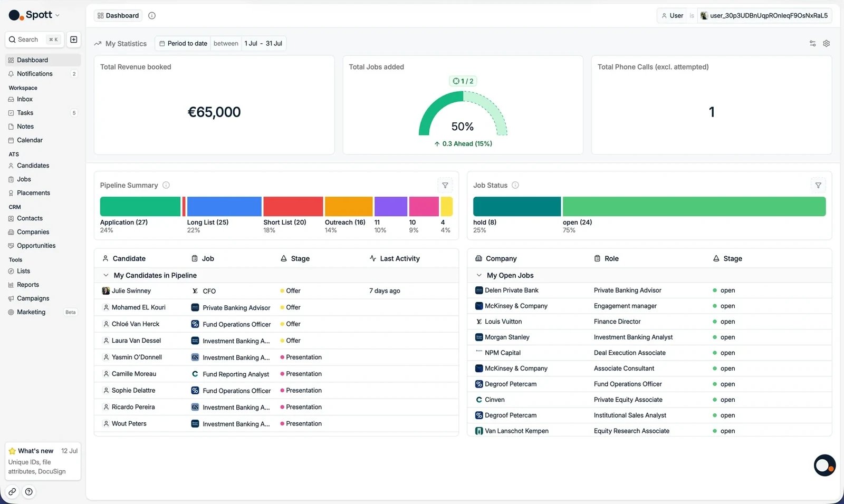Open dashboard filter settings sliders icon
Image resolution: width=844 pixels, height=504 pixels.
(x=812, y=43)
